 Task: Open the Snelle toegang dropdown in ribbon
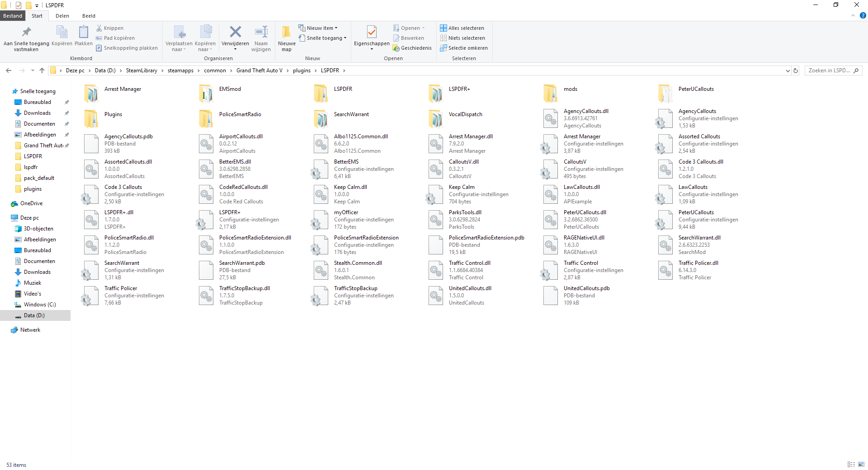tap(323, 38)
